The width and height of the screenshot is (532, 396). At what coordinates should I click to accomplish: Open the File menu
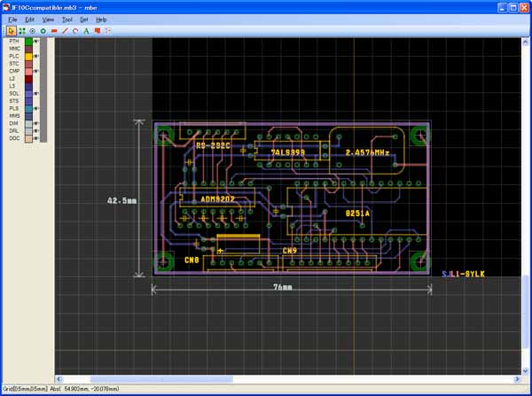coord(12,19)
